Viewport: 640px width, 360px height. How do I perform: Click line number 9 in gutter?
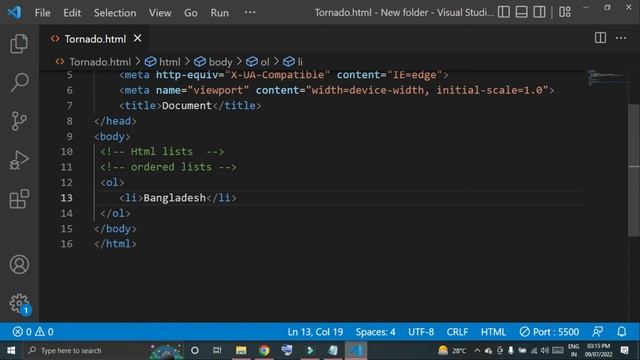(x=69, y=136)
